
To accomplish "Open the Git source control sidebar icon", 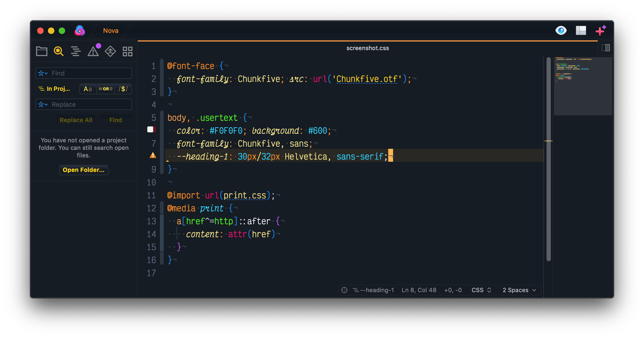I will pyautogui.click(x=110, y=51).
